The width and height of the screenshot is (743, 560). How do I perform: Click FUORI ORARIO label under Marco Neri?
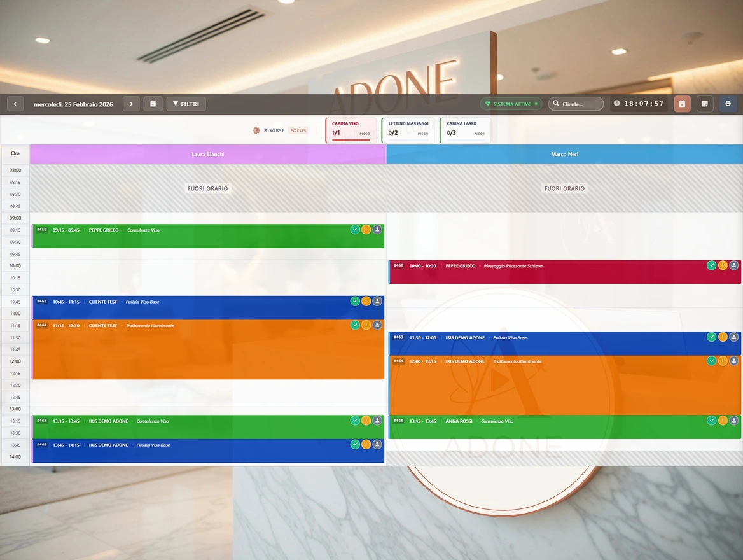(x=564, y=189)
